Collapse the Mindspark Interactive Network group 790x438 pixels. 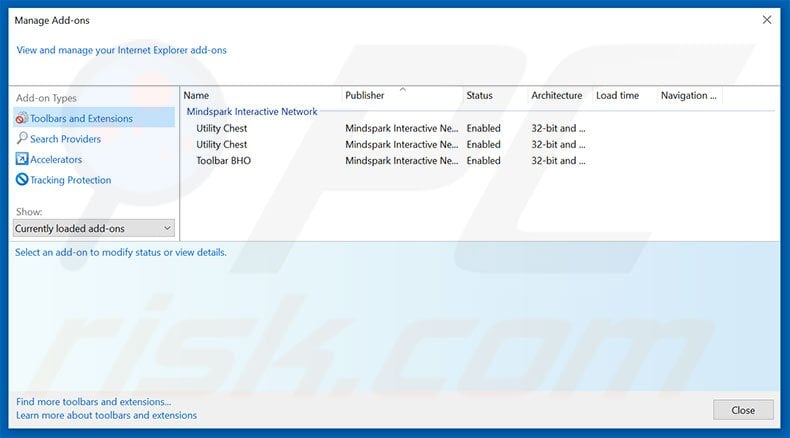[x=252, y=112]
